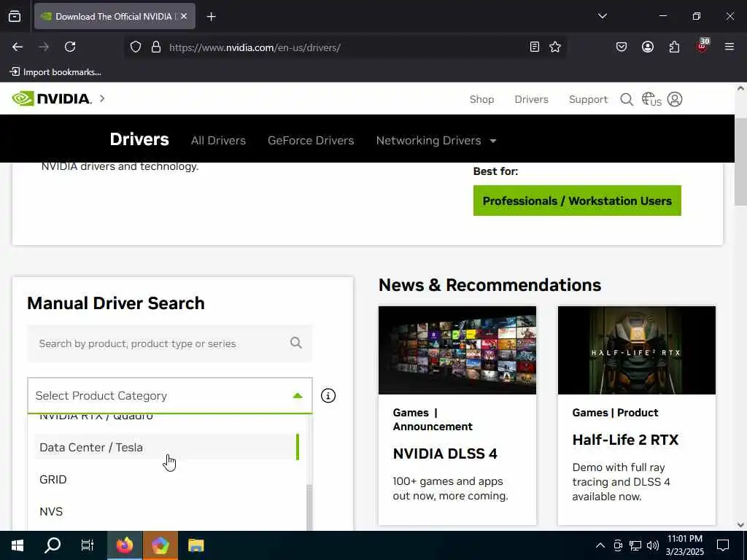The height and width of the screenshot is (560, 747).
Task: Click Firefox icon on the taskbar
Action: coord(125,545)
